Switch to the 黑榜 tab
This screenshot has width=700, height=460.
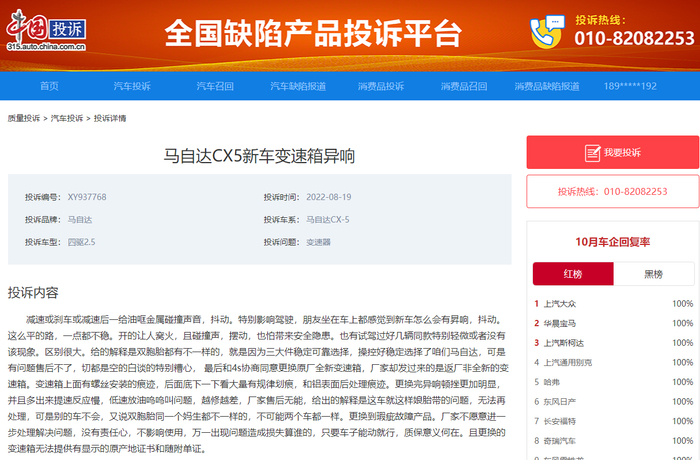654,274
